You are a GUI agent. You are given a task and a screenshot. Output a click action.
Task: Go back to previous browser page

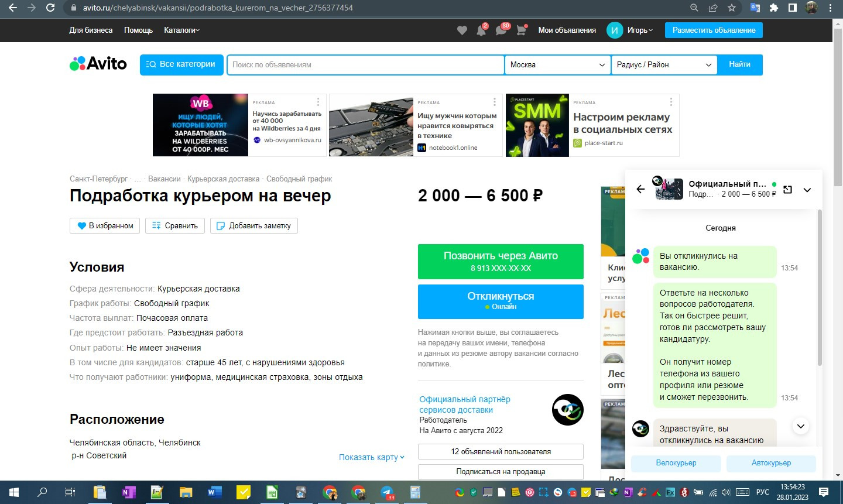point(13,8)
